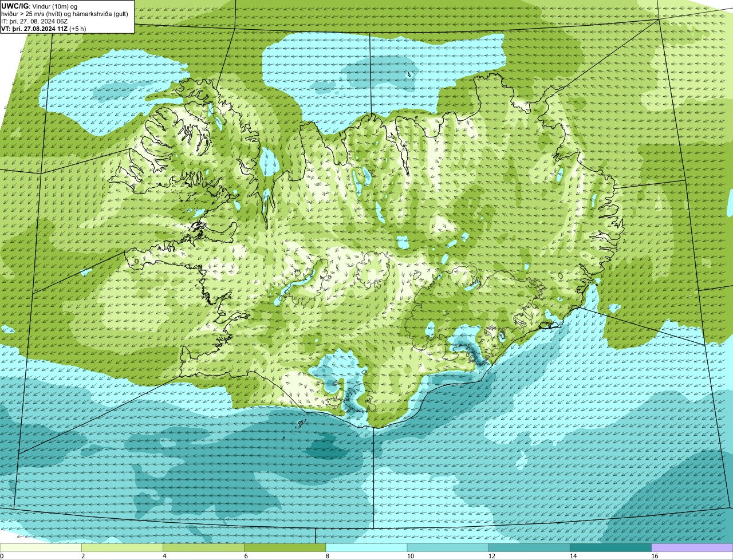Click the "IT: þri. 27. 08. 2024 06Z" line

(35, 21)
